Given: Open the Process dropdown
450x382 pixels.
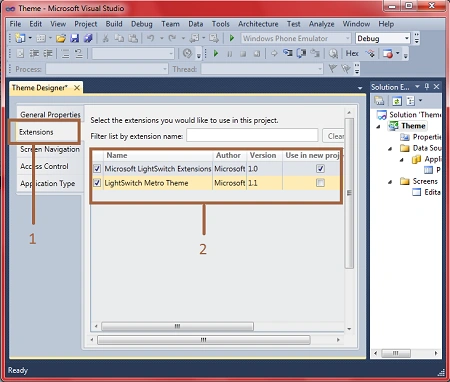Looking at the screenshot, I should click(x=165, y=69).
